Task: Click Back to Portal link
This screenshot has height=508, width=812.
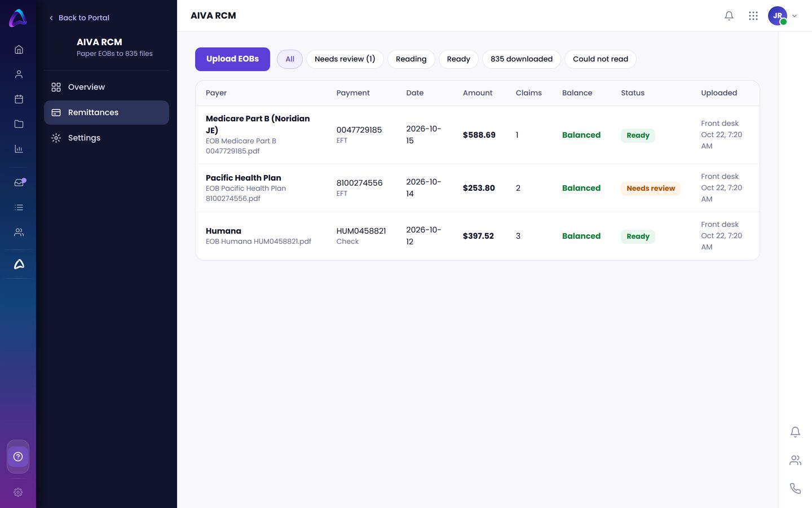Action: tap(79, 17)
